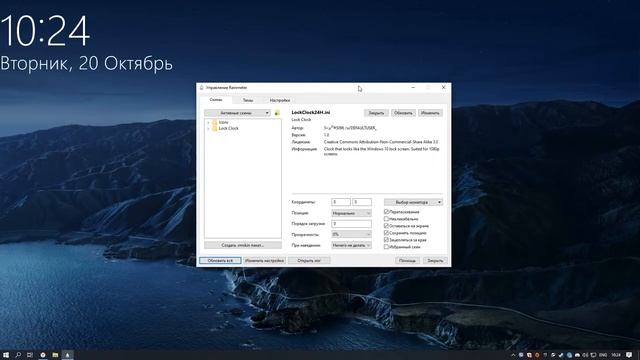Click the Вторник, 20 Октябрь date skin
The height and width of the screenshot is (360, 640).
(x=86, y=64)
